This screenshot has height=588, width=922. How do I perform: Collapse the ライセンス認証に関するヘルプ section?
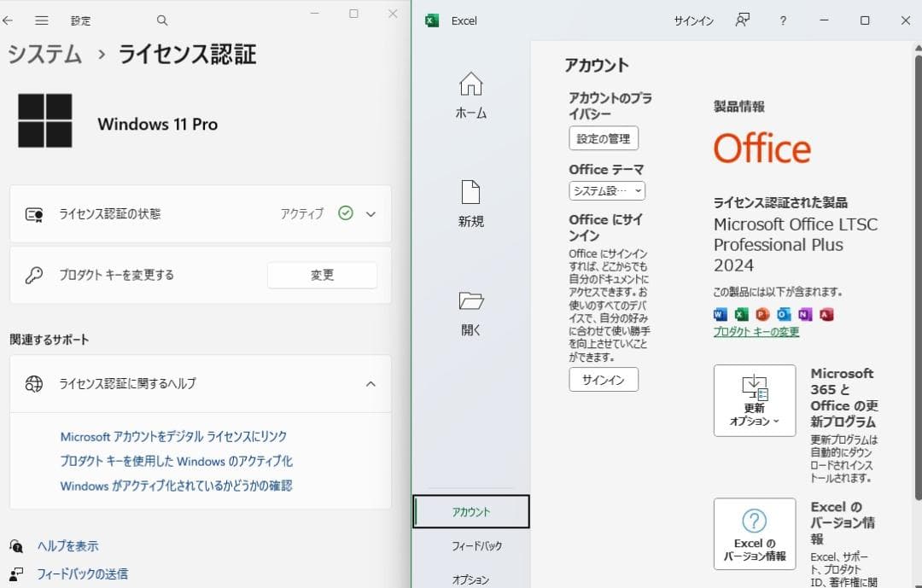(x=371, y=384)
